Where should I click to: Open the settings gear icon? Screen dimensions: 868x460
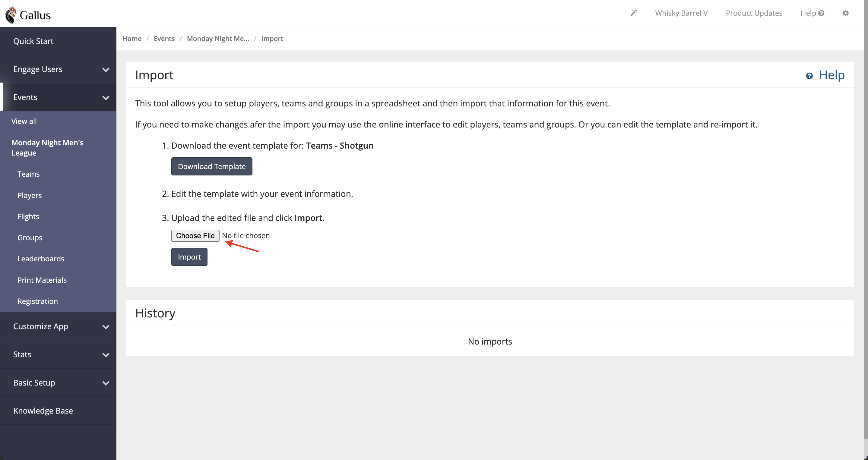click(x=845, y=13)
